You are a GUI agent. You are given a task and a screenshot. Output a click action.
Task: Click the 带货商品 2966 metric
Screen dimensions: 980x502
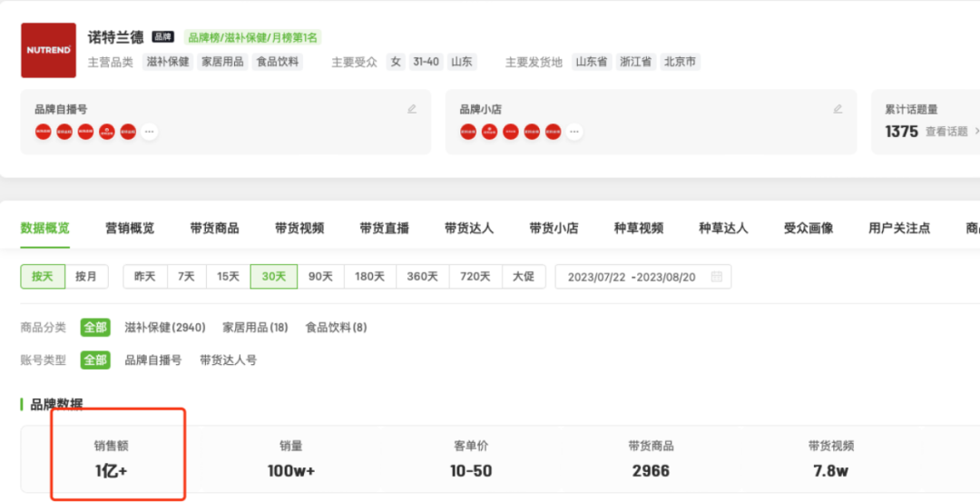pos(651,458)
